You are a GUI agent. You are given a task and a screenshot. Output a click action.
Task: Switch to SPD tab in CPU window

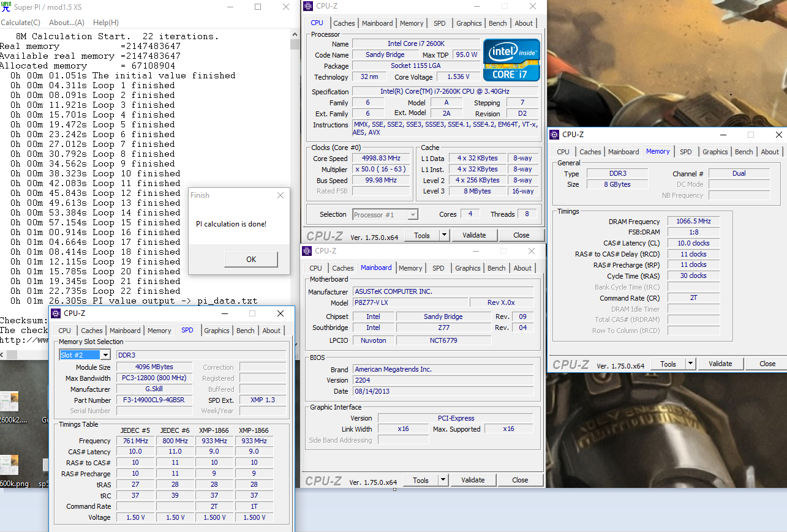tap(440, 23)
